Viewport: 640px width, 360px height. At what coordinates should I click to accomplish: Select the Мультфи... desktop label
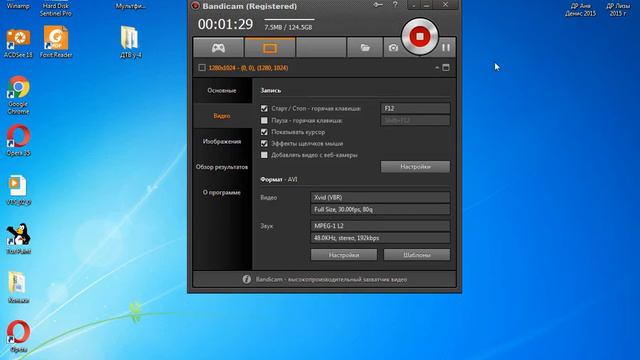coord(131,6)
